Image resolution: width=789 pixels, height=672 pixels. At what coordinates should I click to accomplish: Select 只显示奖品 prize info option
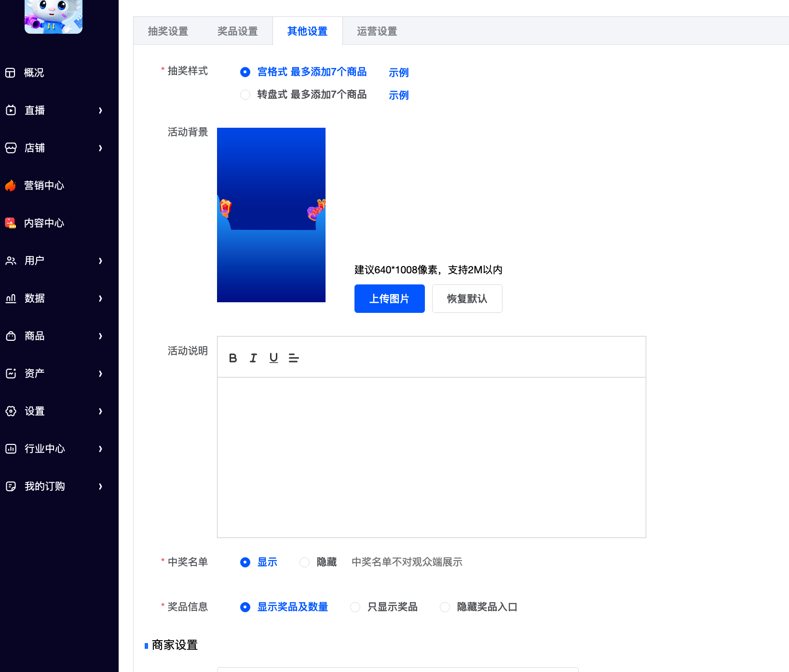pyautogui.click(x=355, y=607)
